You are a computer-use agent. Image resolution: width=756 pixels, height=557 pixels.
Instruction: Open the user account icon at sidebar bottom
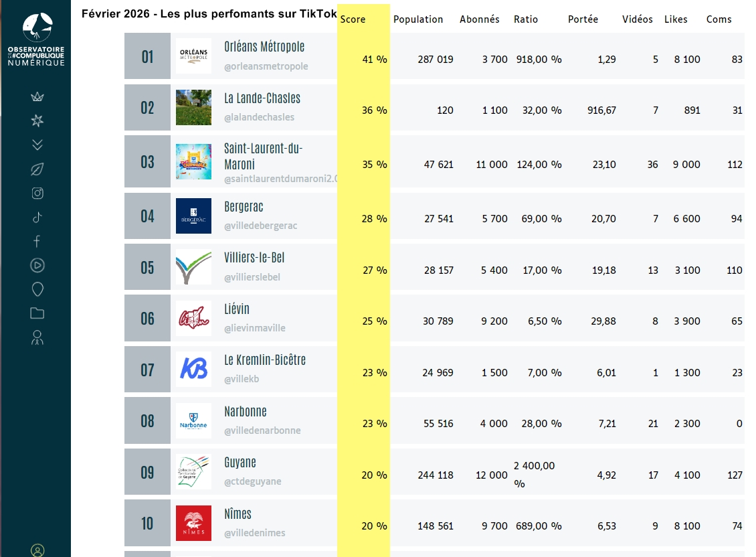[37, 550]
